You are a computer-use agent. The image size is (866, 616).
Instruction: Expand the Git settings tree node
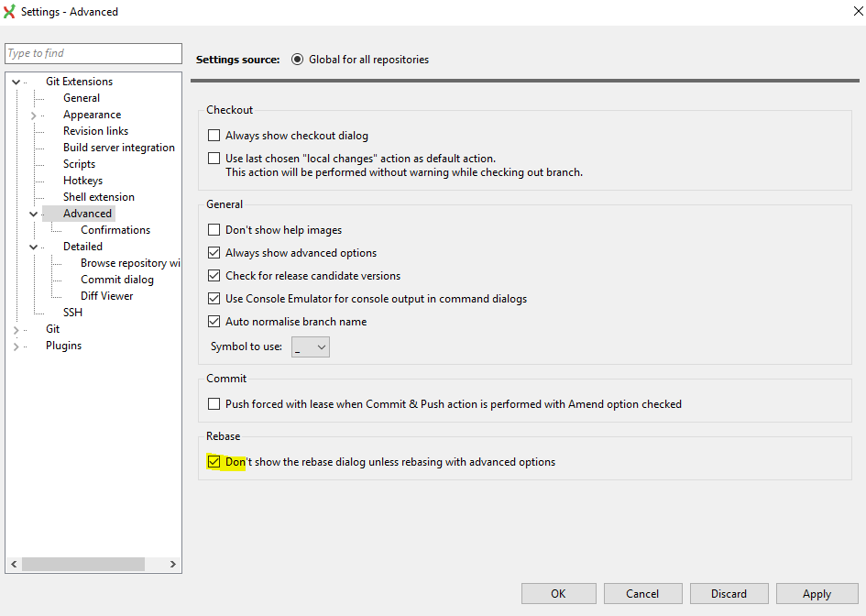(16, 328)
